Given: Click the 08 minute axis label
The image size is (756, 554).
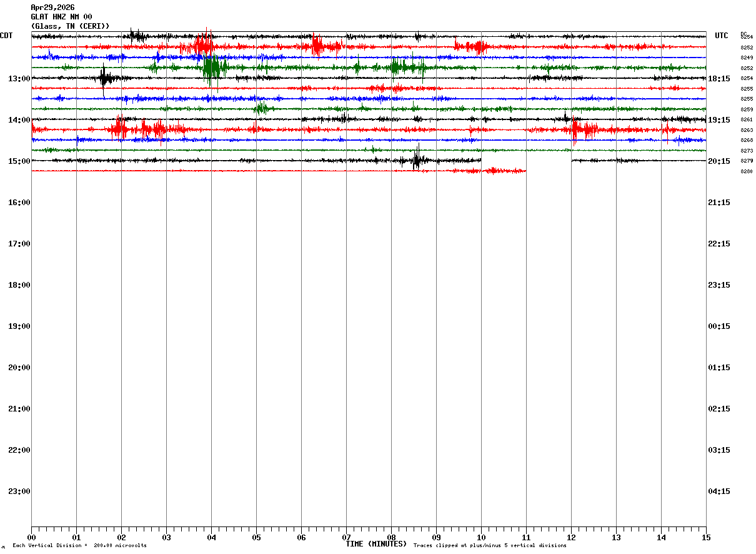Looking at the screenshot, I should 391,538.
